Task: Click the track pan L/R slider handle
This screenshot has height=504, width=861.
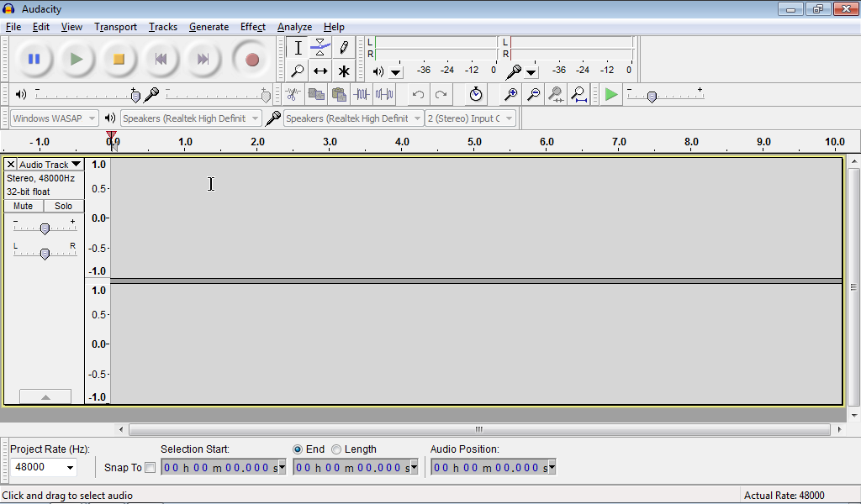Action: [45, 254]
